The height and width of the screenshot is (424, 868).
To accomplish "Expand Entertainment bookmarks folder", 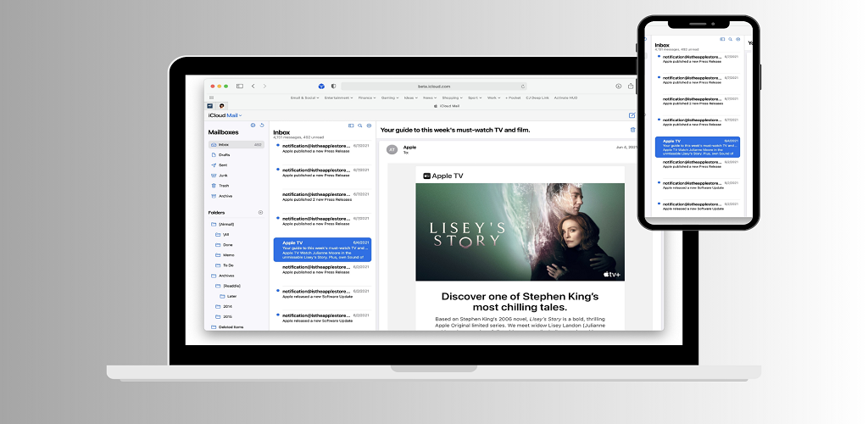I will [338, 98].
